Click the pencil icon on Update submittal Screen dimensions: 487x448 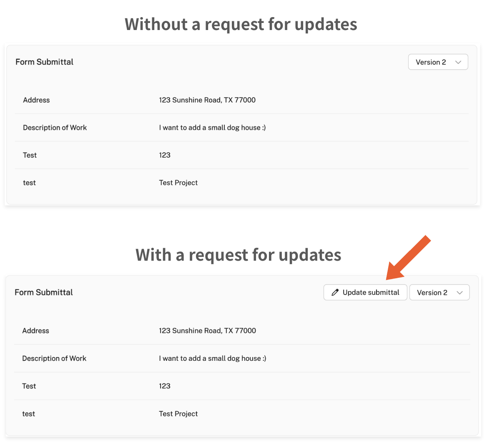point(335,292)
